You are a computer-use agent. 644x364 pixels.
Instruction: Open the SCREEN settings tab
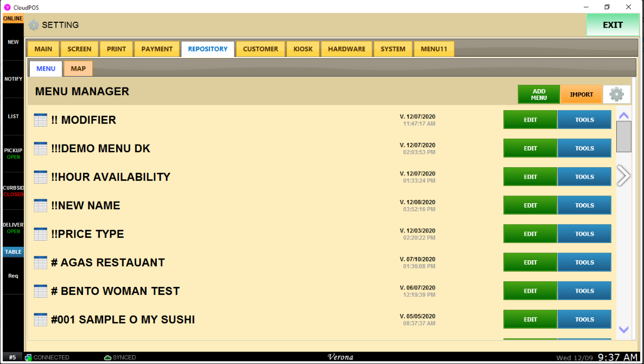[79, 49]
